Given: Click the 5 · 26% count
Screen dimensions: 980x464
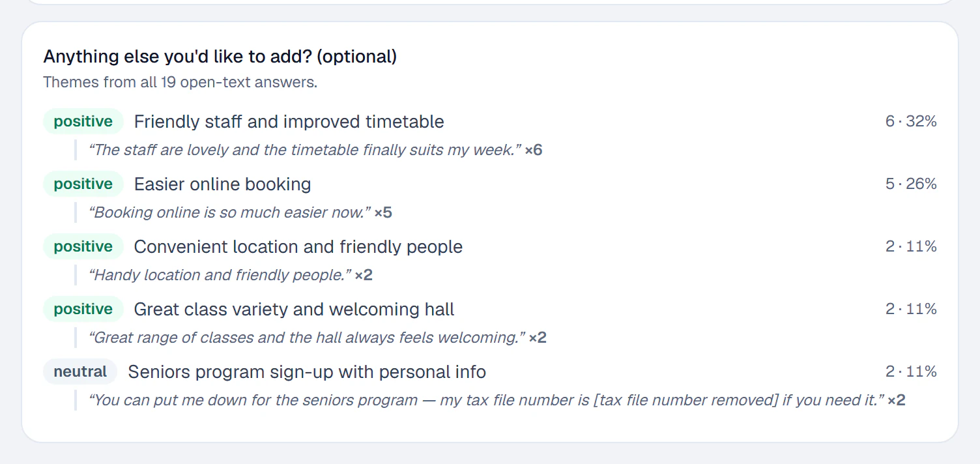Looking at the screenshot, I should (x=911, y=184).
